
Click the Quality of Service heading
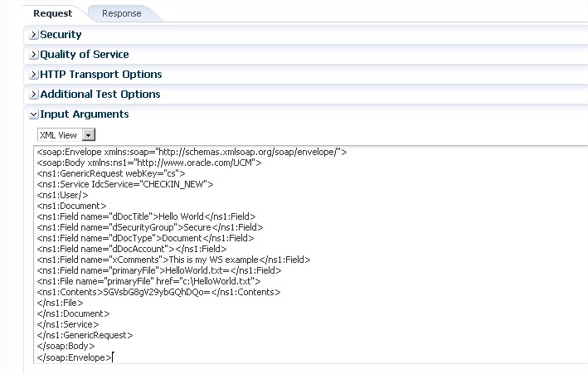click(84, 55)
